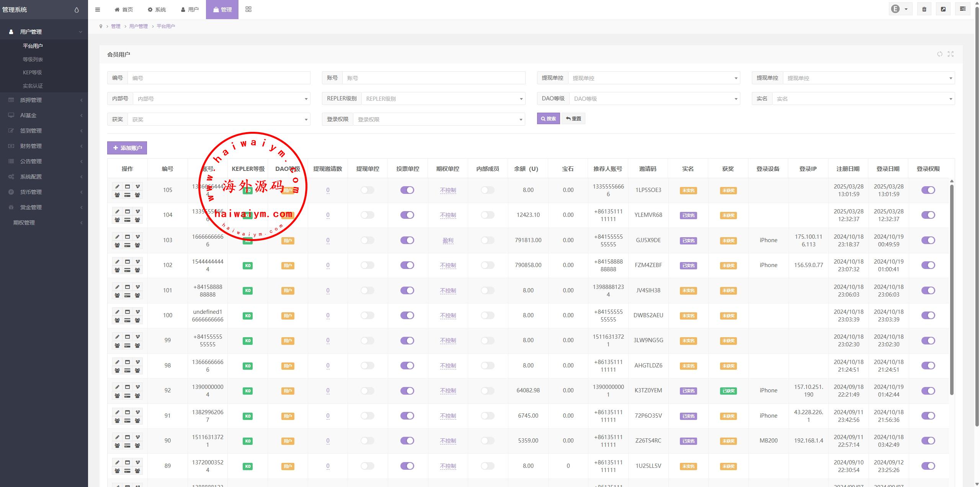Screen dimensions: 980x487
Task: Click the external-link arrow icon at top right
Action: [x=943, y=9]
